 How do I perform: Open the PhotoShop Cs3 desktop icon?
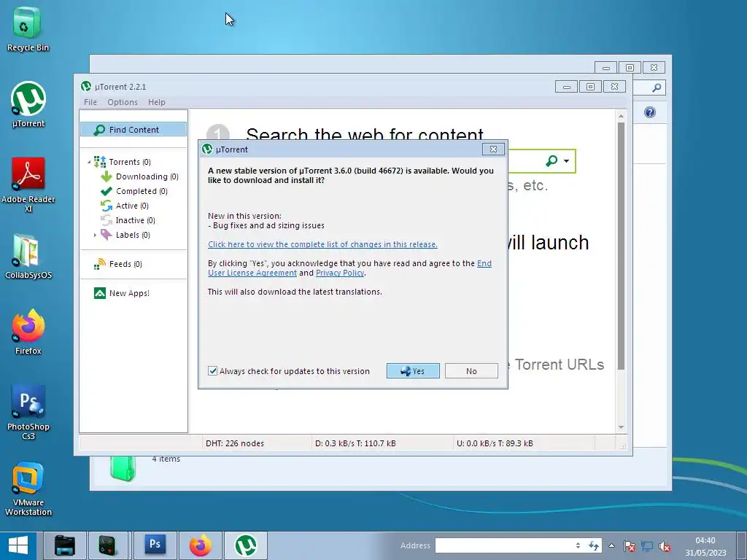[28, 413]
